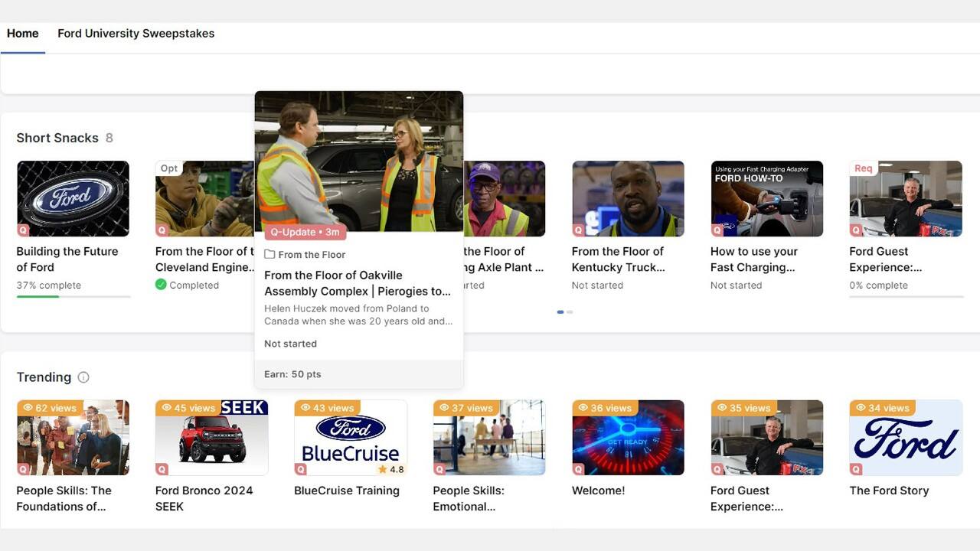Open the Welcome! trending thumbnail
980x551 pixels.
coord(629,438)
